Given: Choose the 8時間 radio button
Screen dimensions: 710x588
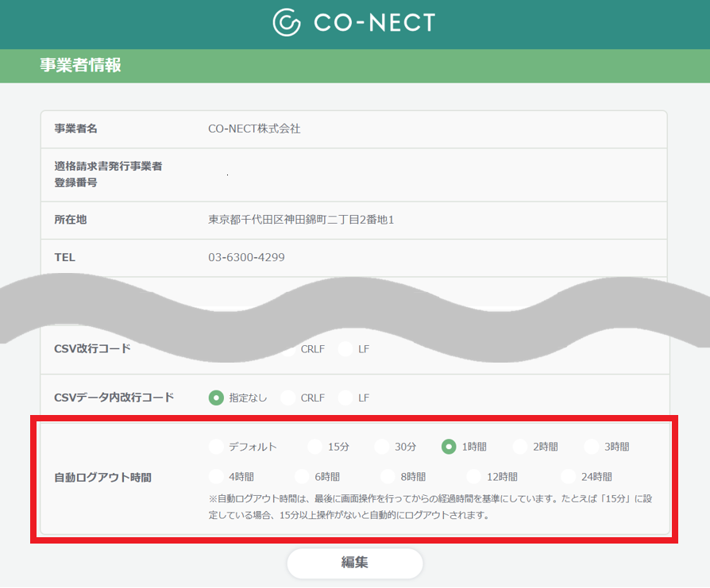Looking at the screenshot, I should point(388,477).
